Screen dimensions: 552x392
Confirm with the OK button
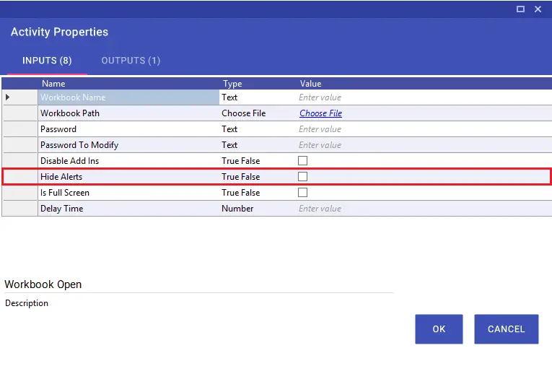pyautogui.click(x=439, y=329)
